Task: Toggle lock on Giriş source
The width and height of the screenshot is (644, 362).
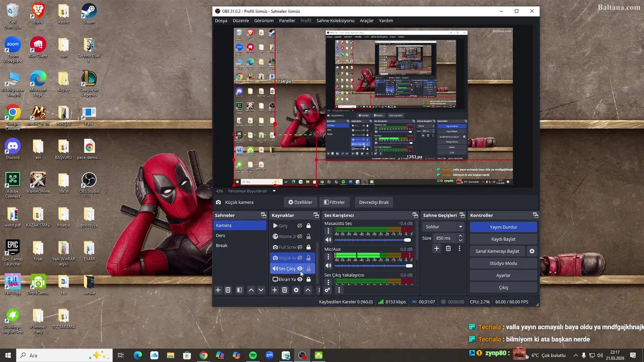Action: tap(308, 226)
